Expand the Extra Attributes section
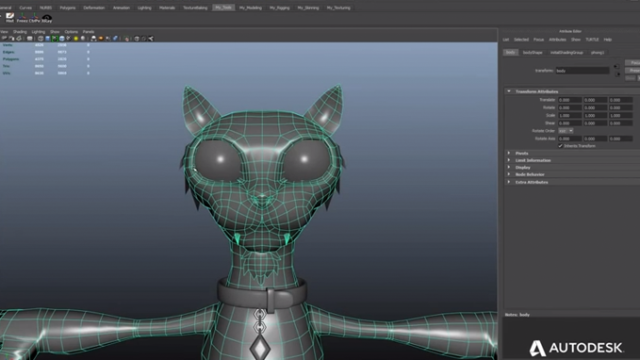640x360 pixels. [x=509, y=182]
